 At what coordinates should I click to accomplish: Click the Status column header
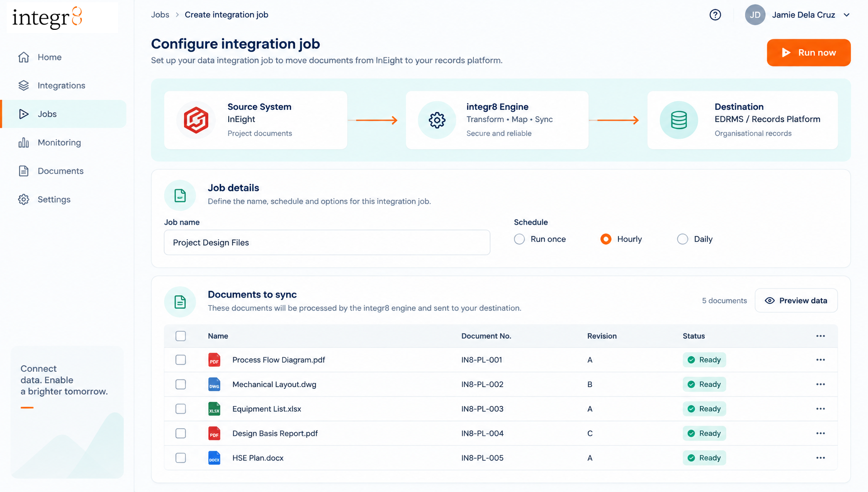coord(693,336)
